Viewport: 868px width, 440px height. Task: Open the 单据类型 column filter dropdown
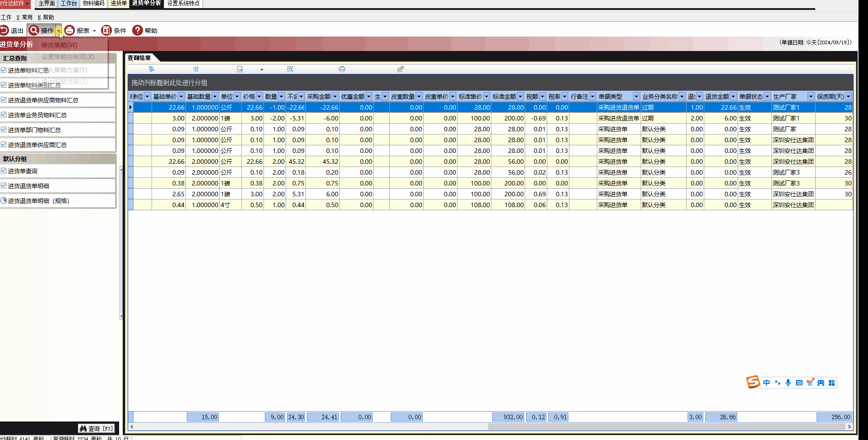pos(636,97)
